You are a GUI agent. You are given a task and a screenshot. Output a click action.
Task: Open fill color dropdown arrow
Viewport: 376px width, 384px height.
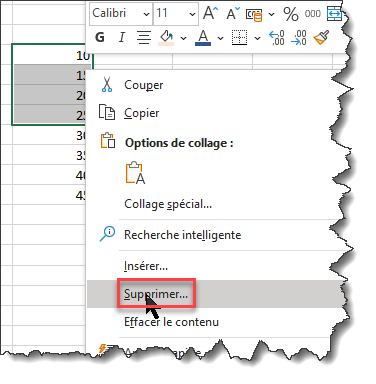tap(183, 38)
